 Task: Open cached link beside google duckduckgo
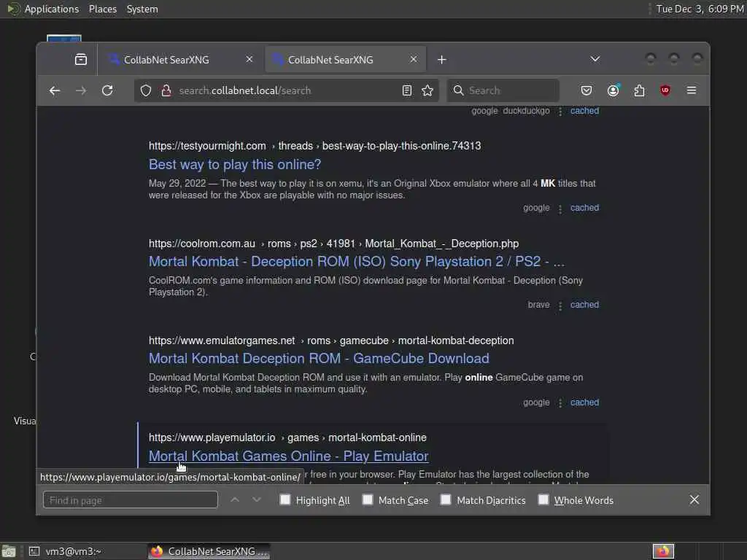click(584, 111)
